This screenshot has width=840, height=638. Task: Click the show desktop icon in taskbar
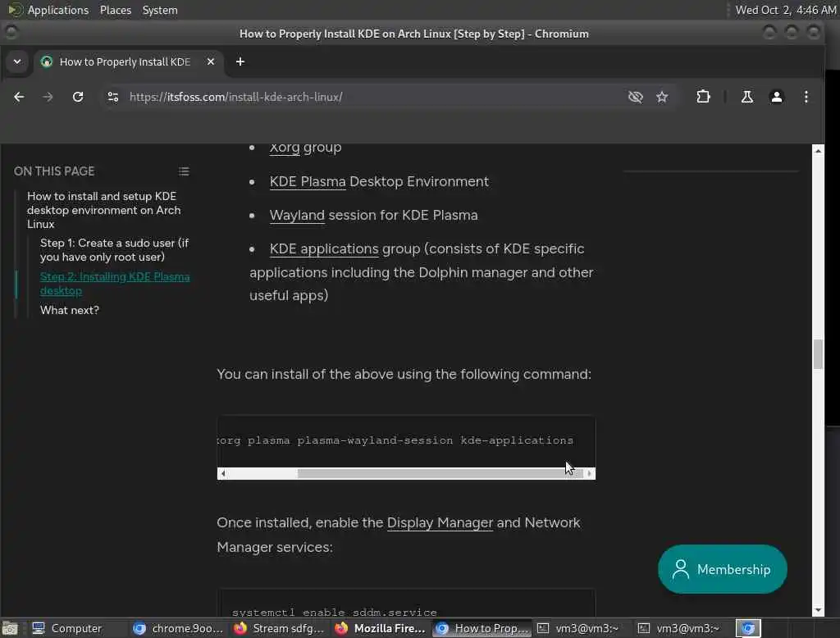coord(10,628)
